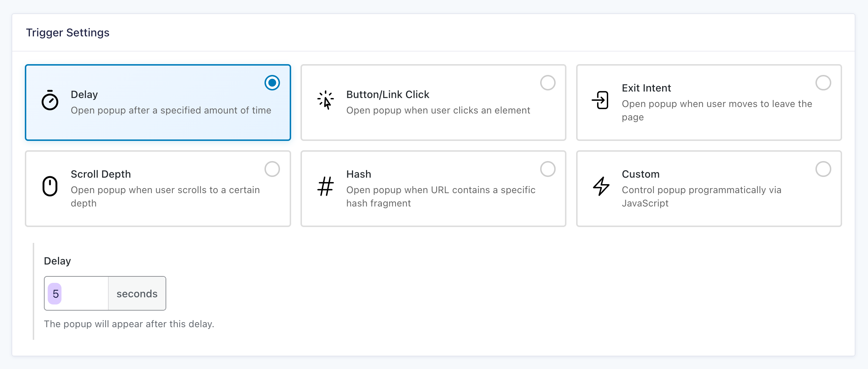Click the 'seconds' unit suffix

(x=137, y=294)
